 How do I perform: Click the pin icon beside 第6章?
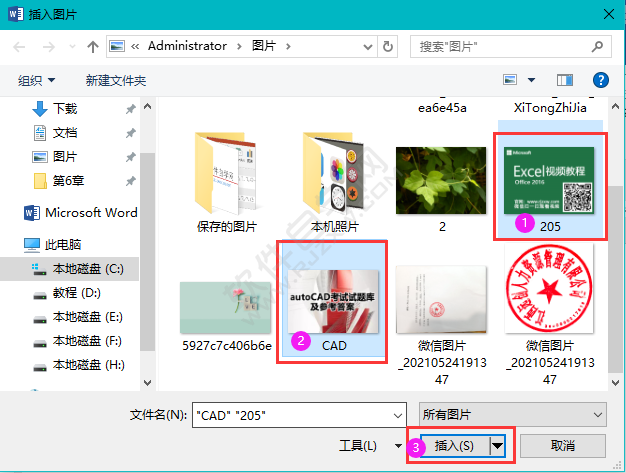click(131, 181)
